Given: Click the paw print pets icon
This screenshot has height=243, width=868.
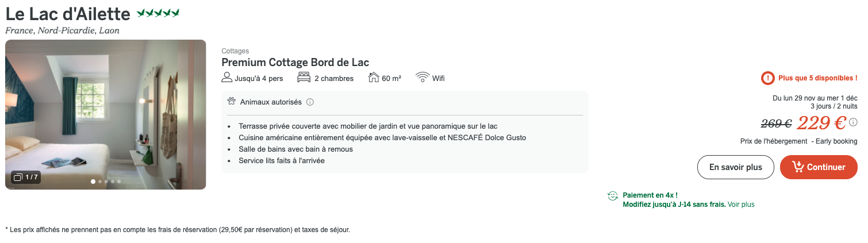Looking at the screenshot, I should pyautogui.click(x=232, y=102).
